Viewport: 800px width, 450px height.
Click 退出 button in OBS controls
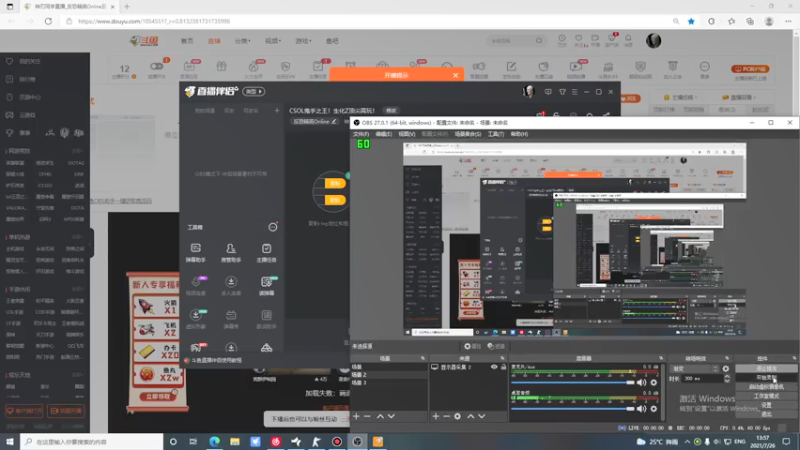766,414
